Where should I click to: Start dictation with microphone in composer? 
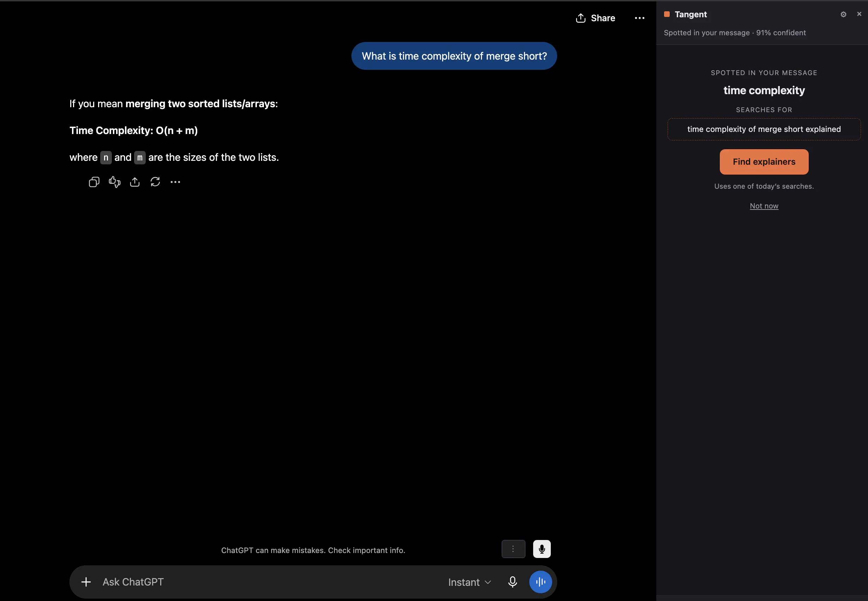tap(512, 582)
